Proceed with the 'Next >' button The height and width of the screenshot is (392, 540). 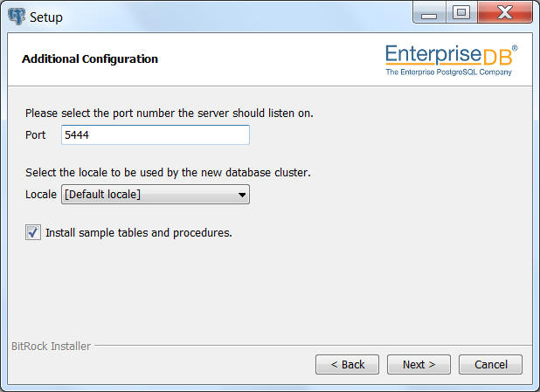tap(419, 364)
